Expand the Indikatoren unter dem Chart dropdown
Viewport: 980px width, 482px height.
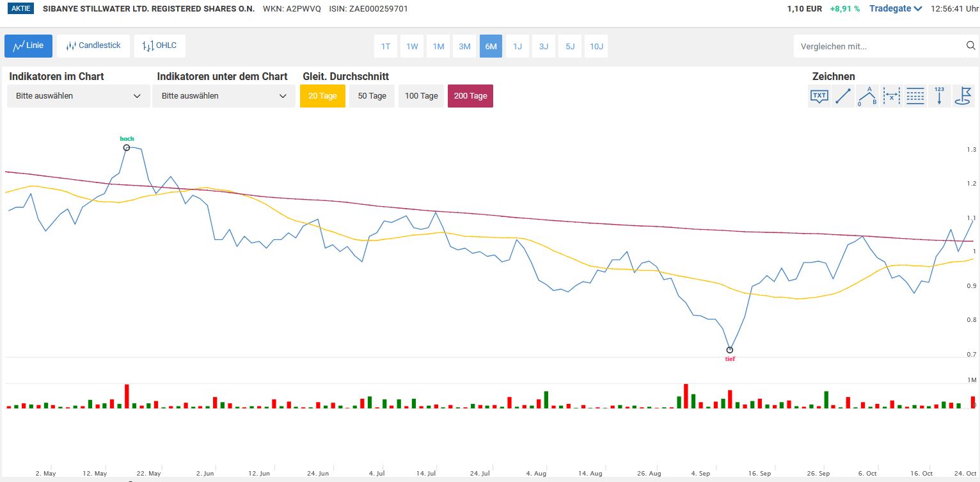[223, 96]
